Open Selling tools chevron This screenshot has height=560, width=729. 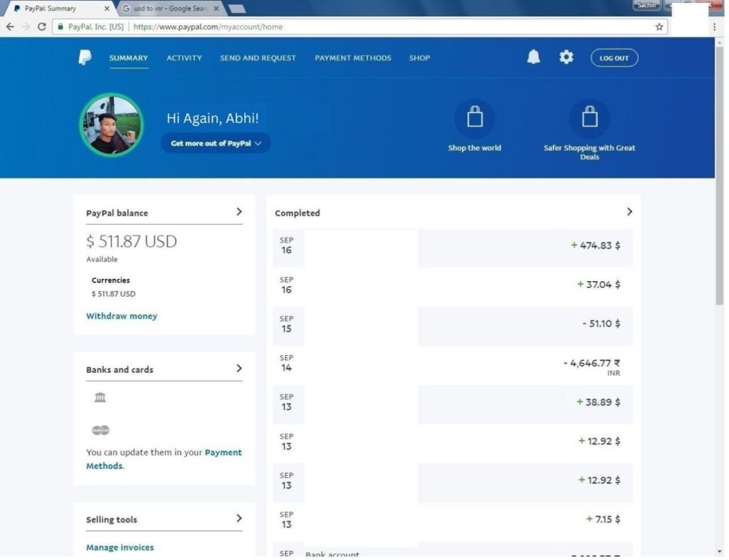coord(239,518)
